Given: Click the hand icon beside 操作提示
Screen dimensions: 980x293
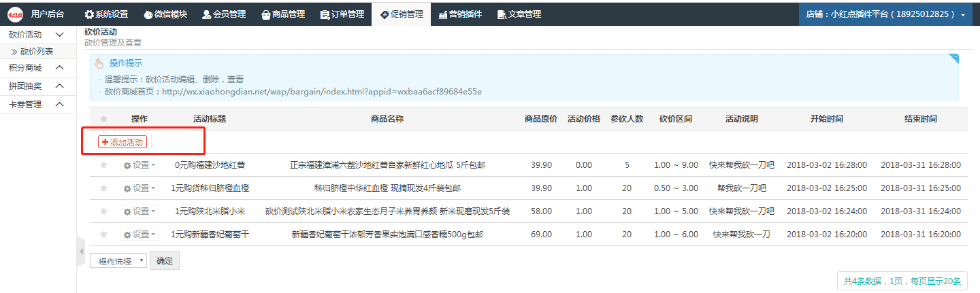Looking at the screenshot, I should 99,63.
